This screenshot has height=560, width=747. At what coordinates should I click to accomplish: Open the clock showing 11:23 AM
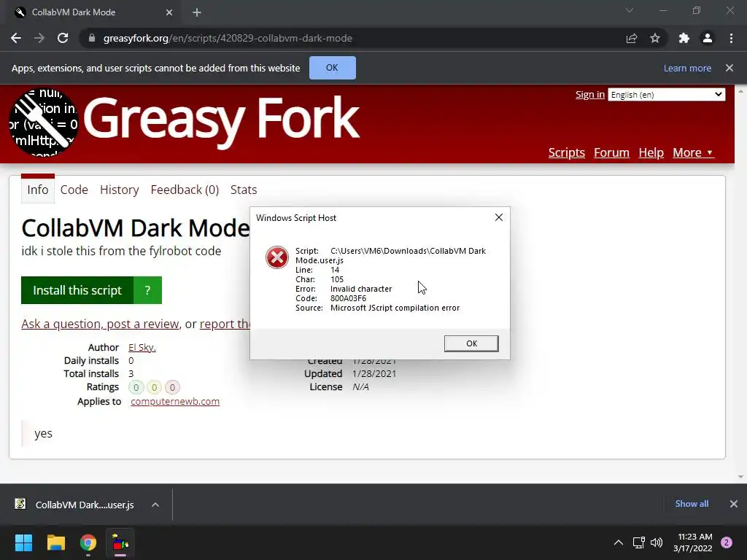tap(693, 542)
